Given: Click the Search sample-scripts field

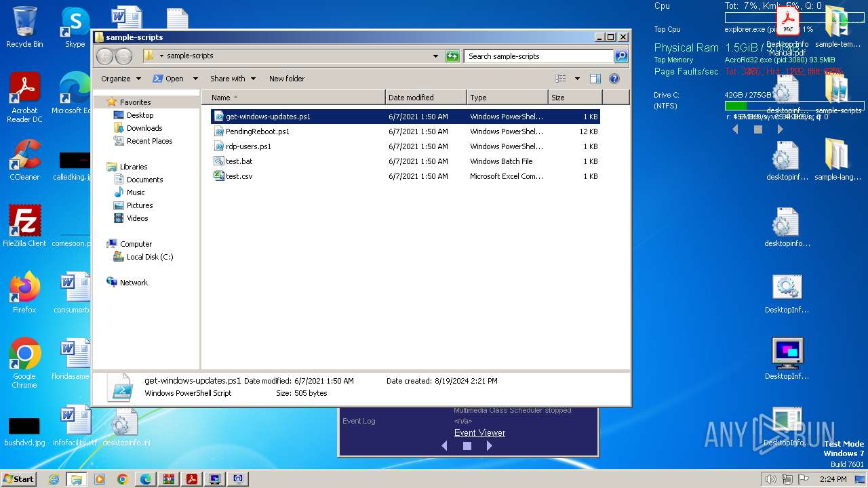Looking at the screenshot, I should pos(539,56).
